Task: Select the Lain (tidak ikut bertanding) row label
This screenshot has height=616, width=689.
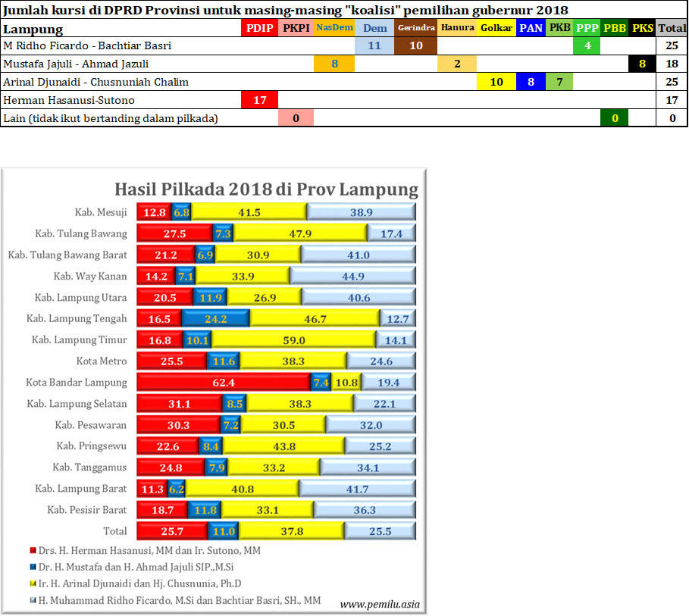Action: [x=111, y=119]
